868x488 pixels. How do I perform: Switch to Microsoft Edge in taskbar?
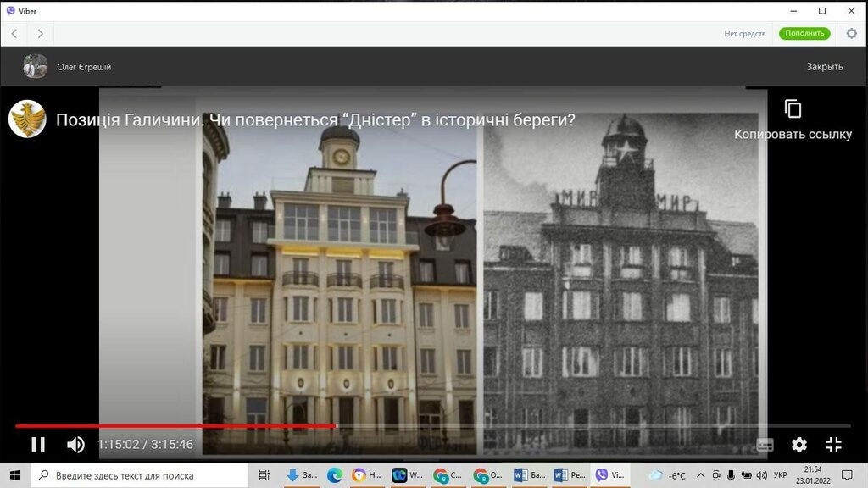point(335,475)
